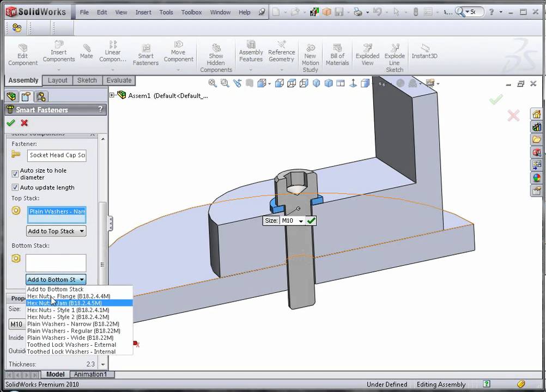Click the Fastener name field
Image resolution: width=546 pixels, height=392 pixels.
57,155
